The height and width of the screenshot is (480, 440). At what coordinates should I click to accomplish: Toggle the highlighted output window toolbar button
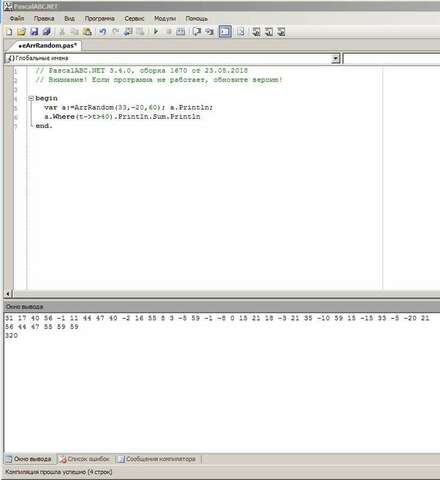[225, 32]
